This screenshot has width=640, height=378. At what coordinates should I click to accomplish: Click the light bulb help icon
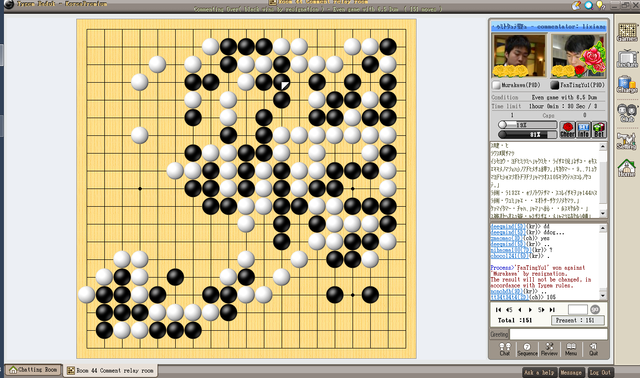coord(600,5)
